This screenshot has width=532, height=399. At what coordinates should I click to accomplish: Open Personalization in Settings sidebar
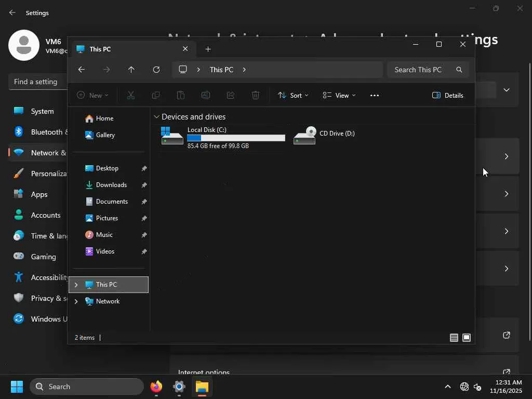click(38, 174)
